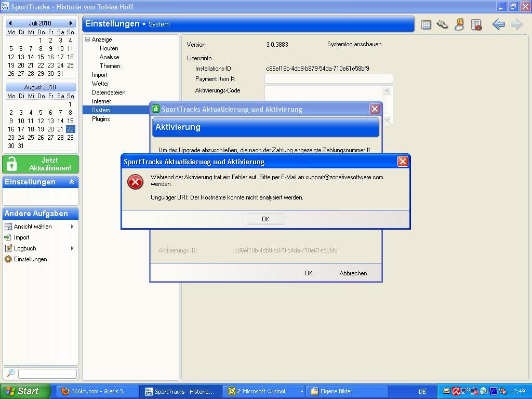This screenshot has width=532, height=399.
Task: Click the unlock padlock on Jetzt Aktualisieren
Action: [11, 164]
